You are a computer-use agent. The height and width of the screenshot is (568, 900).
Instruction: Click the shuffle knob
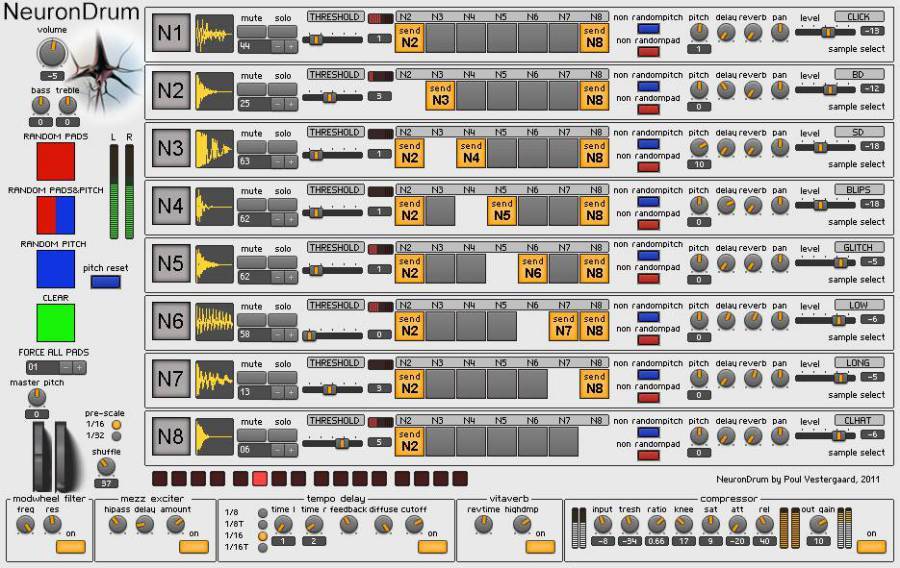pos(105,466)
